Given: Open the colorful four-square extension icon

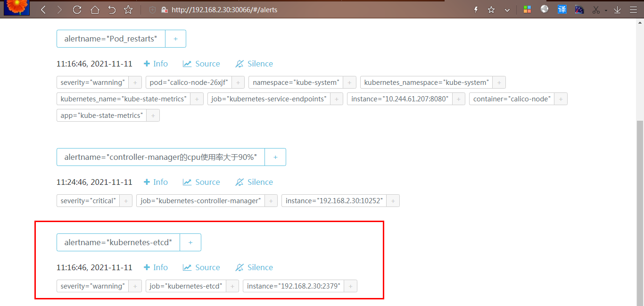Looking at the screenshot, I should (x=527, y=9).
